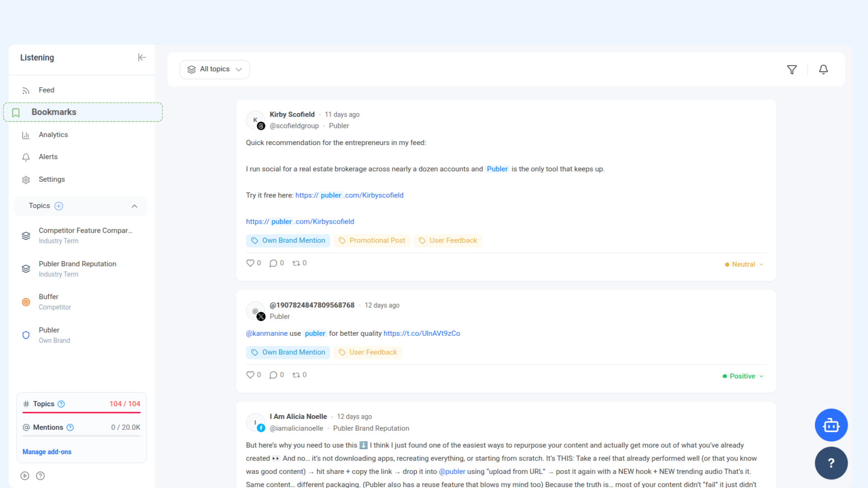Image resolution: width=868 pixels, height=488 pixels.
Task: Click Own Brand Mention tag on Kirby's post
Action: click(x=288, y=240)
